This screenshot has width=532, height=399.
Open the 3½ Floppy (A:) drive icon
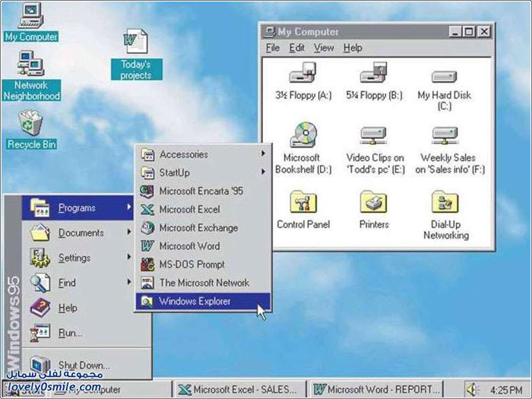[302, 74]
